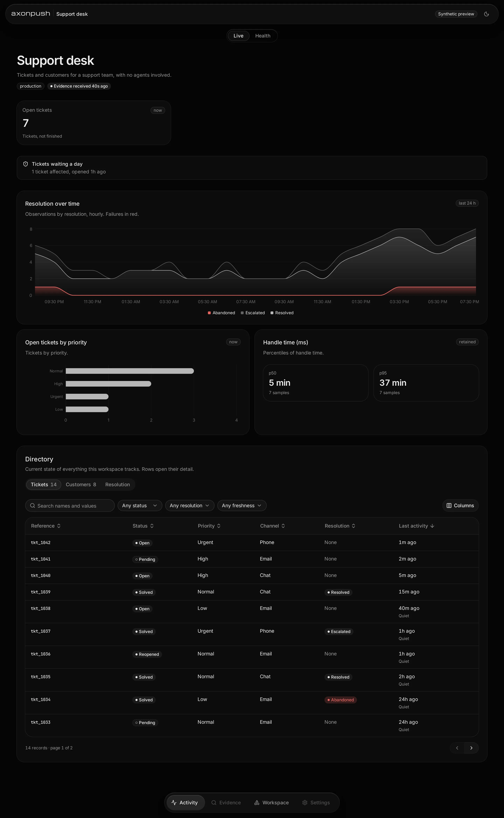504x818 pixels.
Task: Sort by Resolution column arrows
Action: [x=353, y=526]
